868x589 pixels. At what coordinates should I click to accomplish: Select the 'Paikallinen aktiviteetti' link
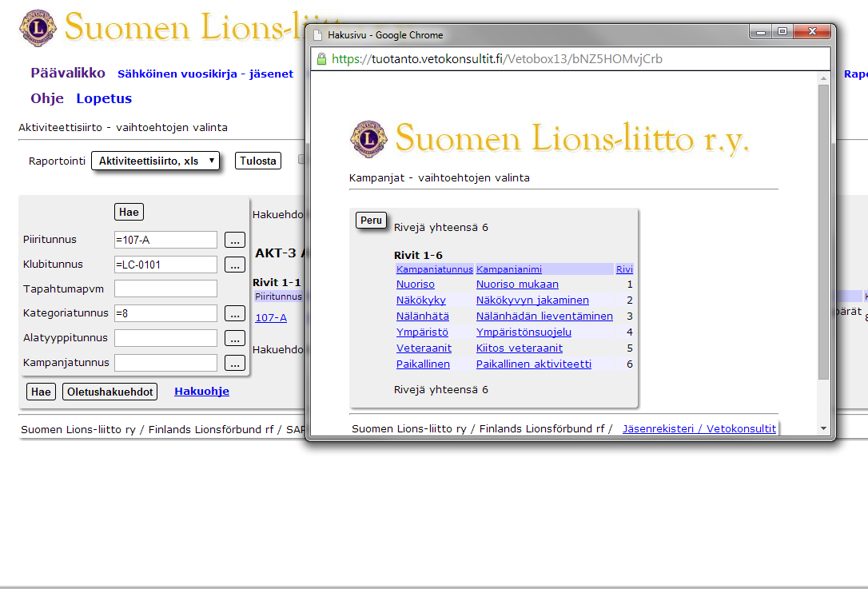click(x=534, y=364)
